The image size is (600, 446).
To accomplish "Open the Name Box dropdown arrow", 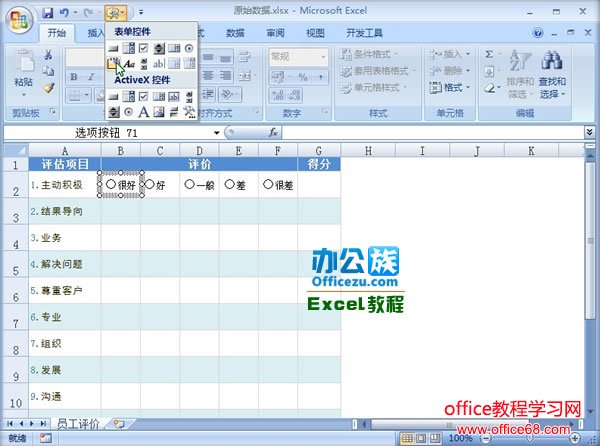I will point(217,133).
